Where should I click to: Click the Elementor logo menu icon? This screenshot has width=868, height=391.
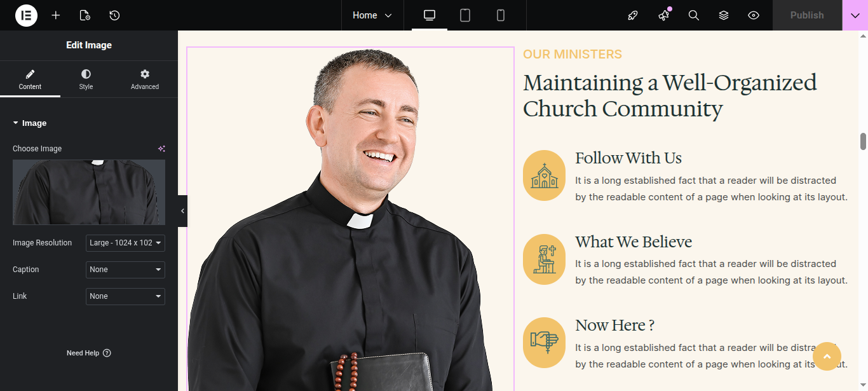click(x=26, y=15)
